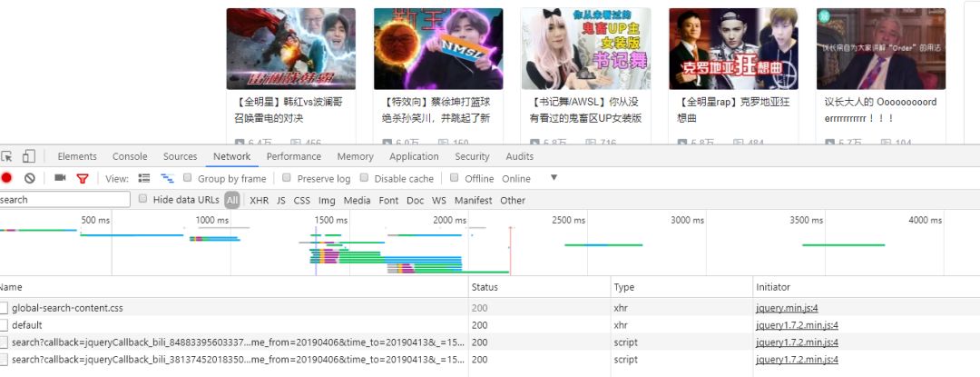Select the Network tab
The width and height of the screenshot is (980, 377).
click(232, 156)
